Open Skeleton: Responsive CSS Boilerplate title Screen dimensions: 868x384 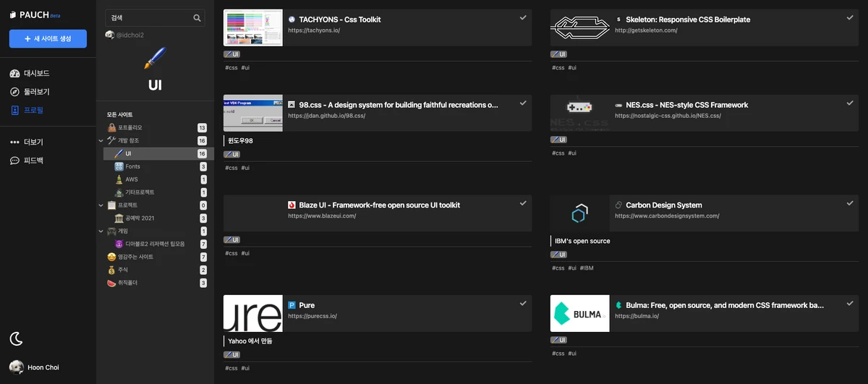point(688,20)
